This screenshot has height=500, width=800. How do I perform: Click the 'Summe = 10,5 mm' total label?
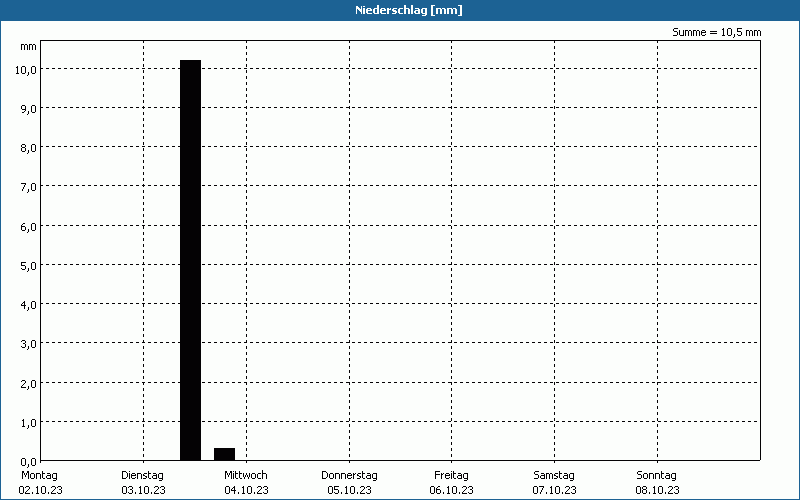click(x=716, y=32)
